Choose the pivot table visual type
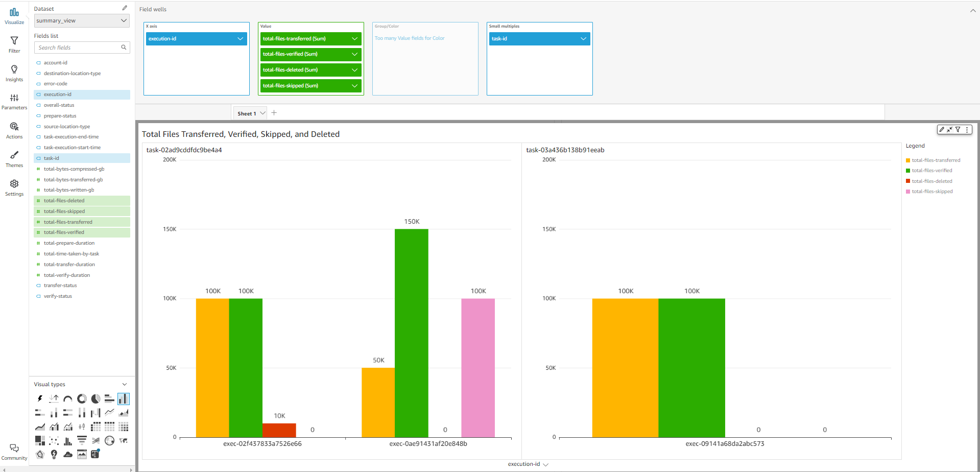The image size is (980, 472). point(95,427)
